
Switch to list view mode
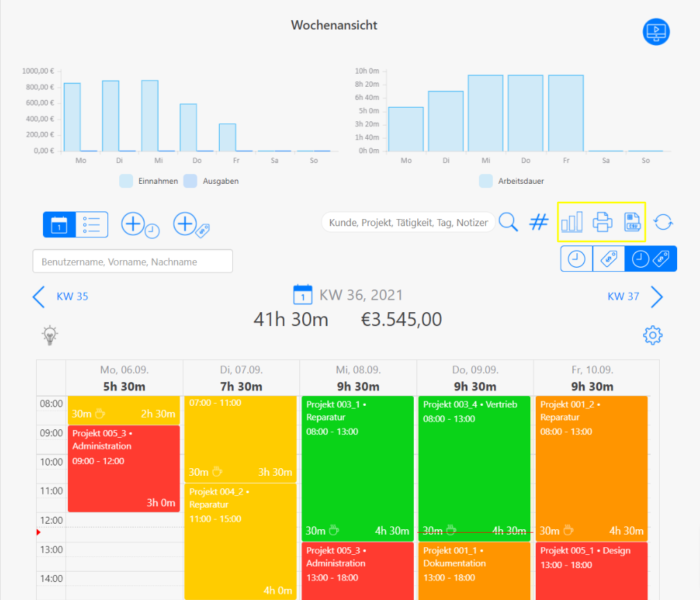pos(91,225)
